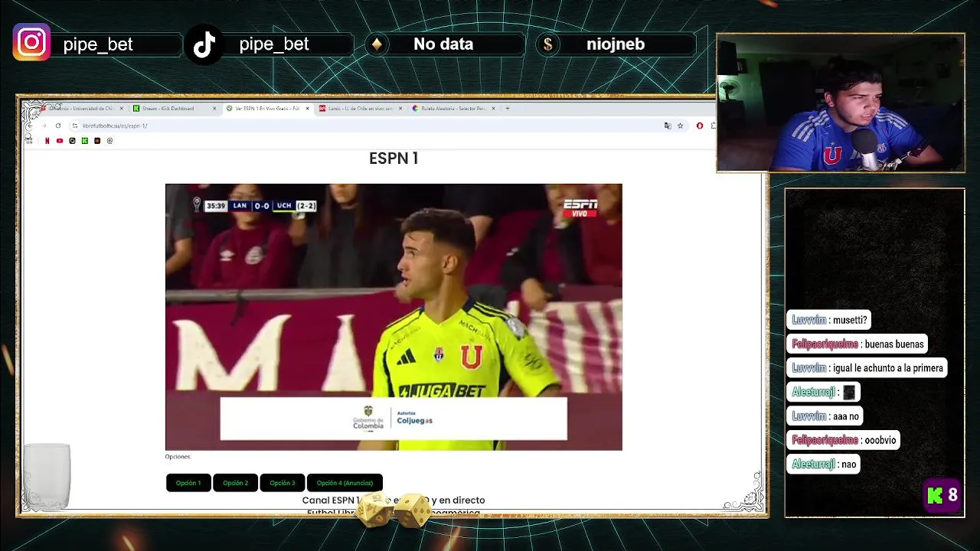Click the Aleeturrajl emote chat message

pyautogui.click(x=824, y=393)
